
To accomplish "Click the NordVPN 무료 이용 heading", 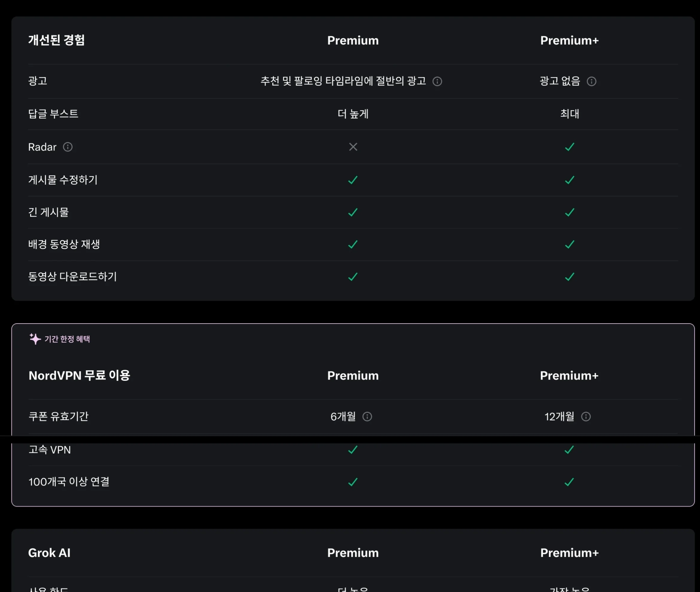I will click(x=79, y=375).
